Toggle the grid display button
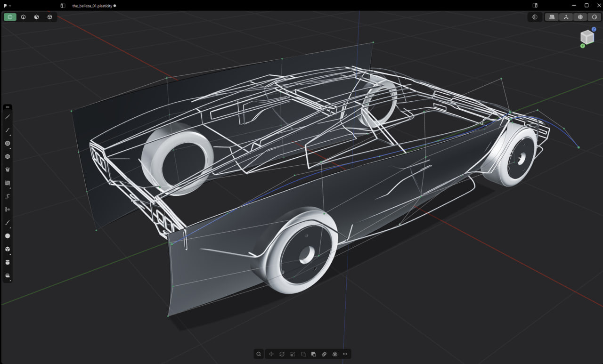 (x=552, y=17)
